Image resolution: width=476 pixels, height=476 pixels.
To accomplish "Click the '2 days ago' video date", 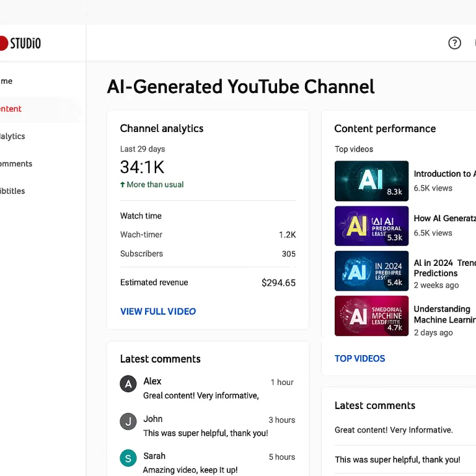I will [433, 333].
